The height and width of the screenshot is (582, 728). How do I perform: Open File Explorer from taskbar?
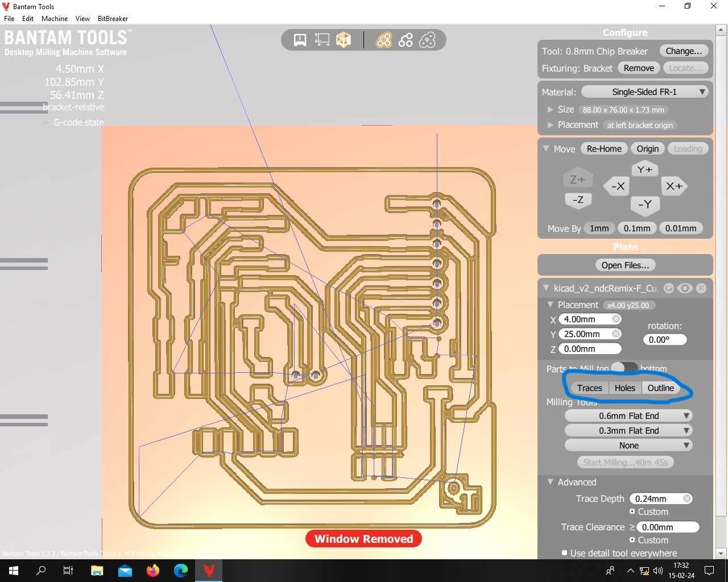tap(97, 571)
